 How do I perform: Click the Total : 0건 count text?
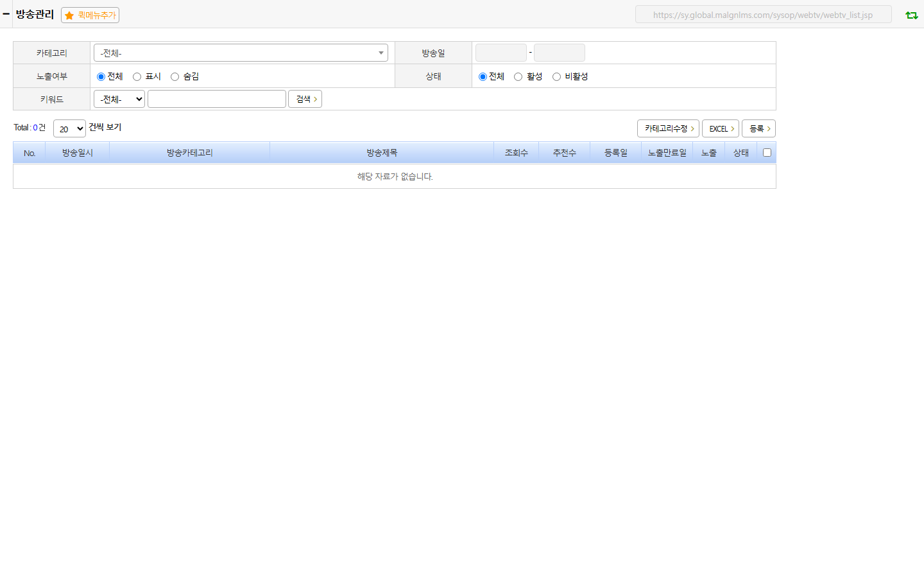point(30,128)
